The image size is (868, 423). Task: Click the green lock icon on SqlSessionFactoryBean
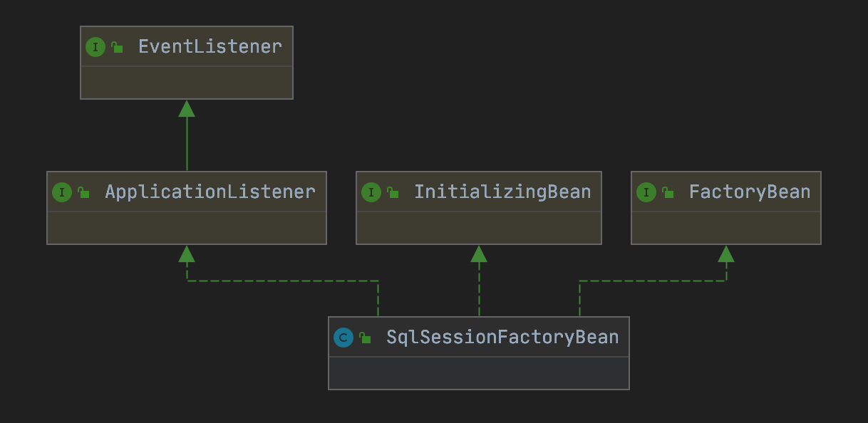(x=365, y=338)
